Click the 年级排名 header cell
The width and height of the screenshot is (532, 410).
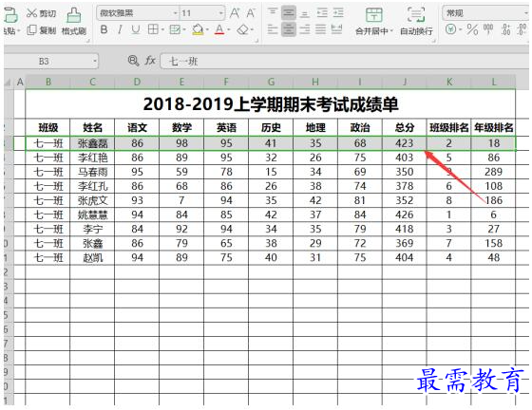point(493,128)
